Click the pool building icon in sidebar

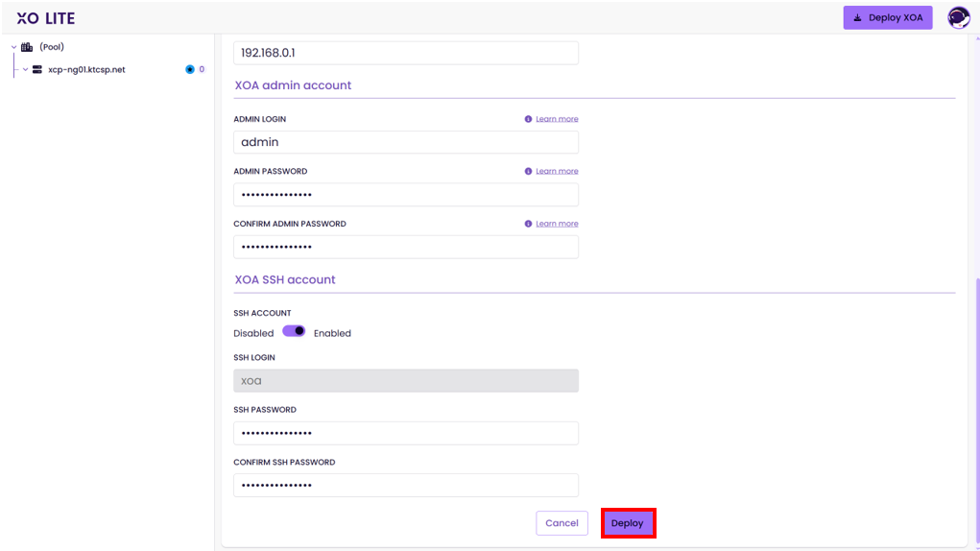click(27, 47)
